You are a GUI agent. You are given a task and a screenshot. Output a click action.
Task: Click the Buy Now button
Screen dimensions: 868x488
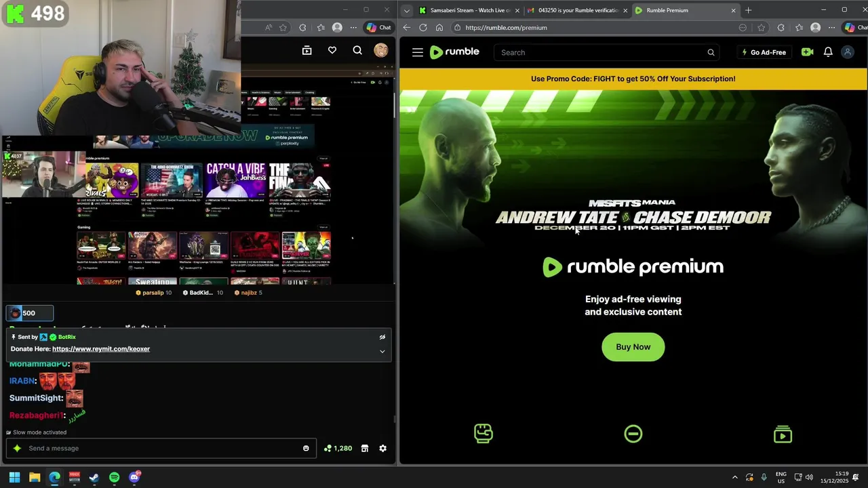tap(633, 347)
